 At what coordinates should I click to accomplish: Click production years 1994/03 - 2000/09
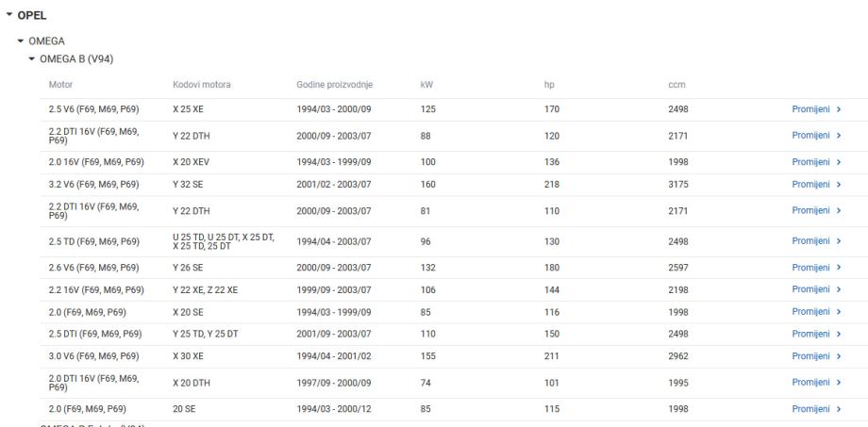[x=334, y=109]
